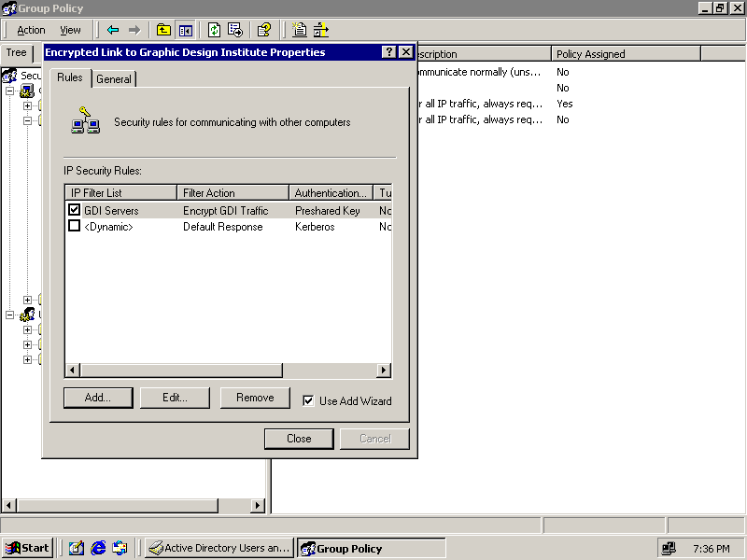Toggle the Use Add Wizard checkbox

309,401
